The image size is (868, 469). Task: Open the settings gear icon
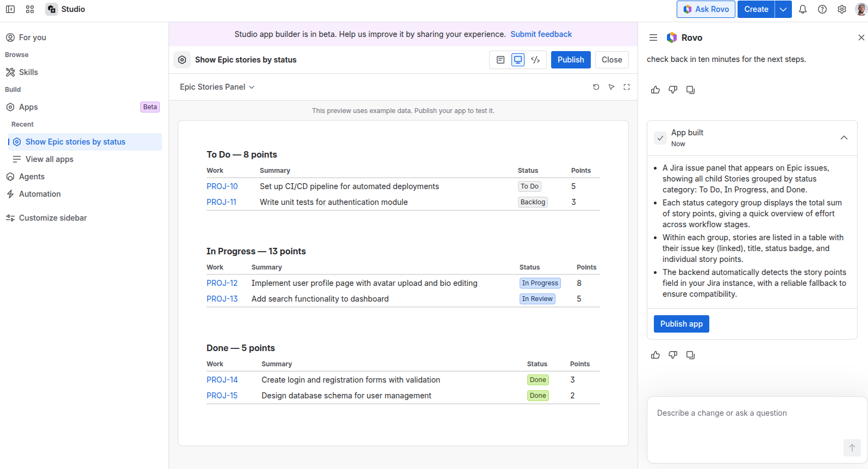pos(842,9)
